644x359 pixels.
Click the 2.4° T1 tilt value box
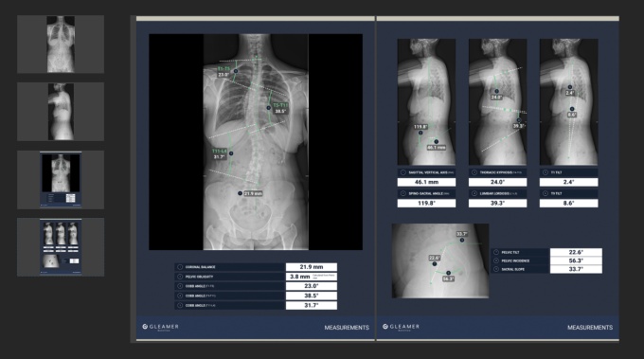[x=568, y=182]
